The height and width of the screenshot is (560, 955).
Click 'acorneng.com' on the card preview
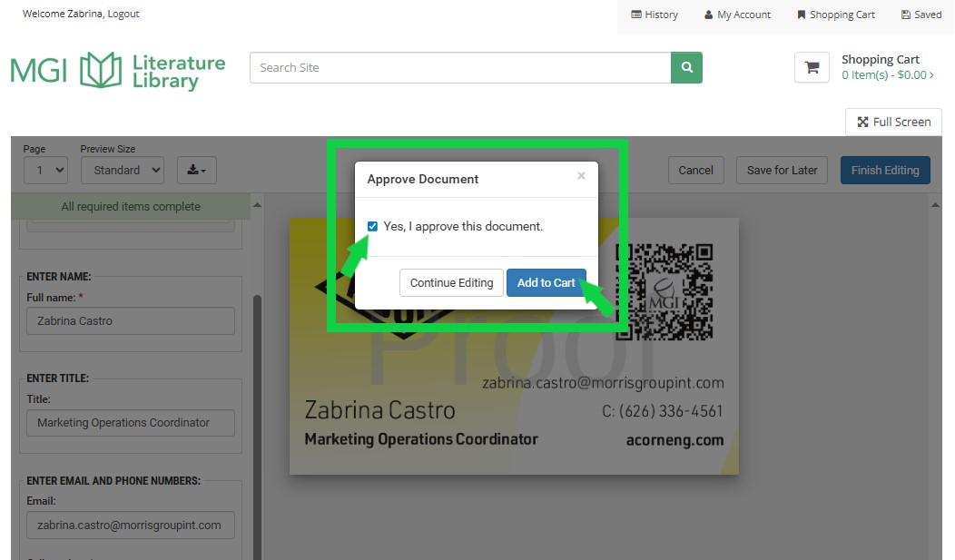[x=674, y=440]
